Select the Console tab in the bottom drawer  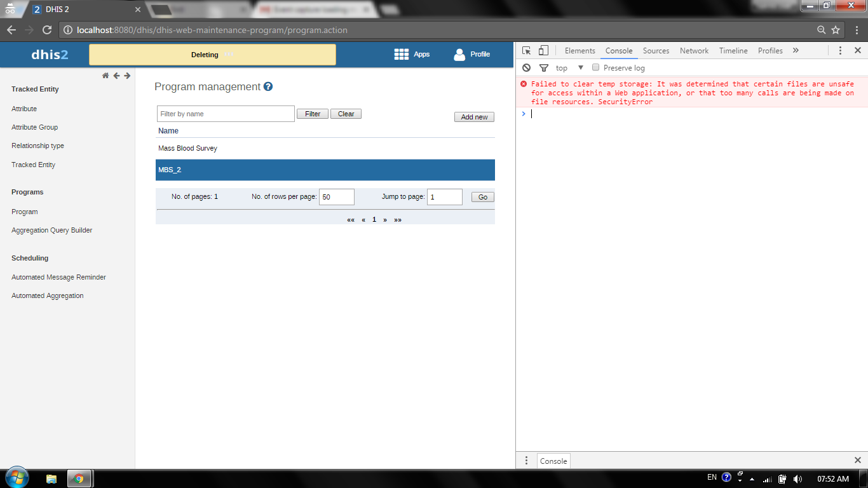click(x=553, y=461)
